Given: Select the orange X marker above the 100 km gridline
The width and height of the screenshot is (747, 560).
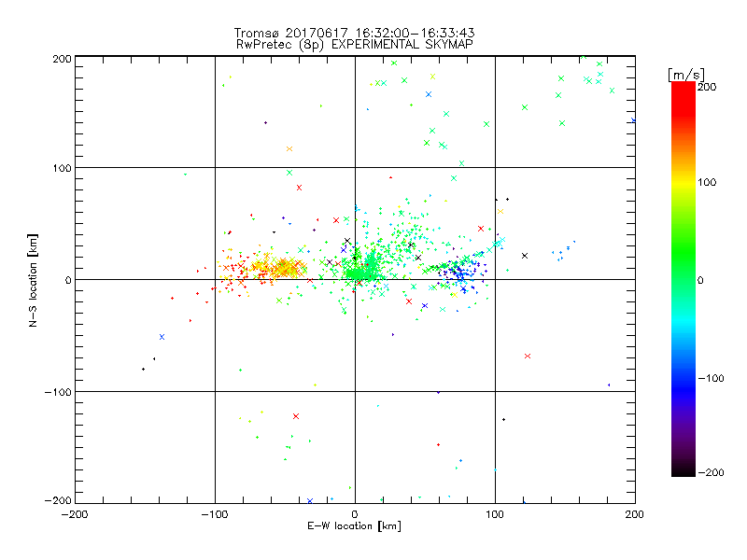Looking at the screenshot, I should (x=289, y=149).
